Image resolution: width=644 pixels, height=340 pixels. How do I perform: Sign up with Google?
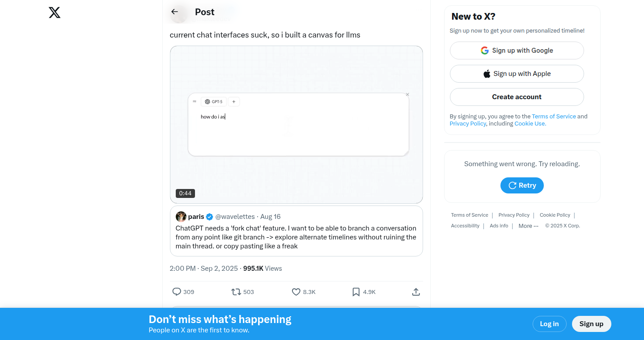(517, 50)
